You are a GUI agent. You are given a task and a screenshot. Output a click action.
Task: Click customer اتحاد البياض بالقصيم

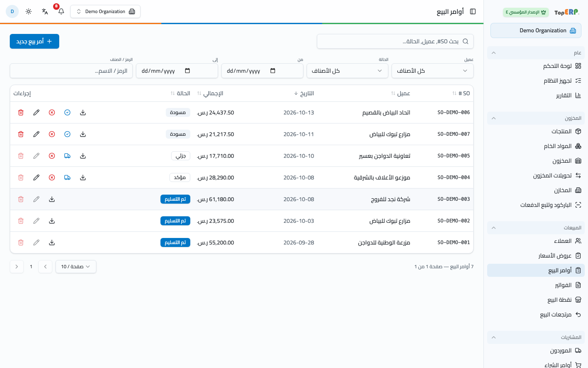click(386, 112)
